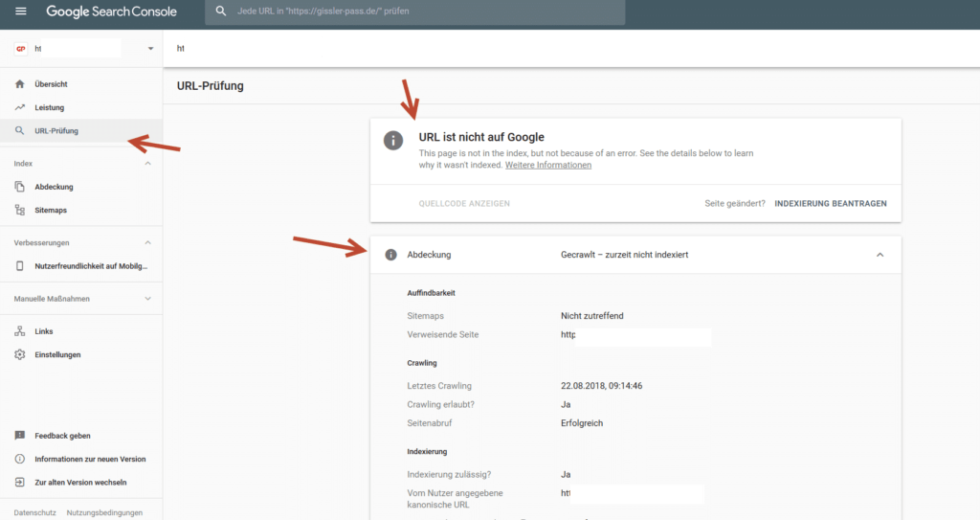Click the 'Ja' value for Indexierung zulässig
This screenshot has height=520, width=980.
566,474
